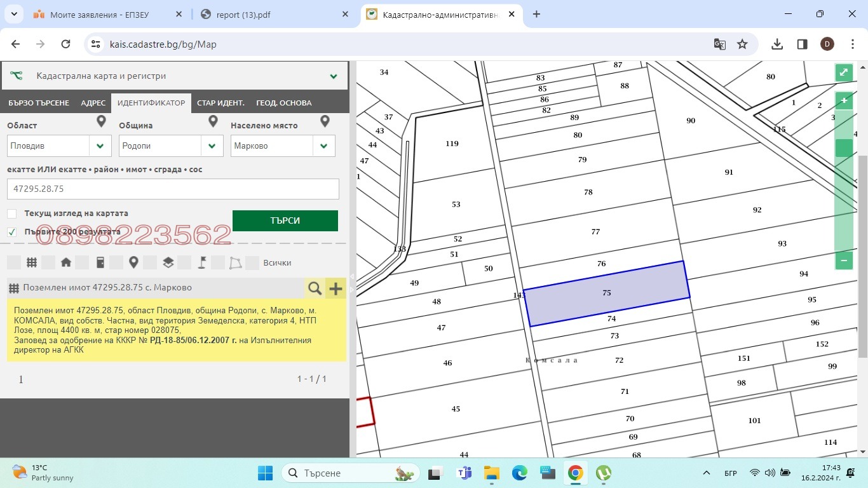The image size is (868, 488).
Task: Select the layers filter icon
Action: pos(167,262)
